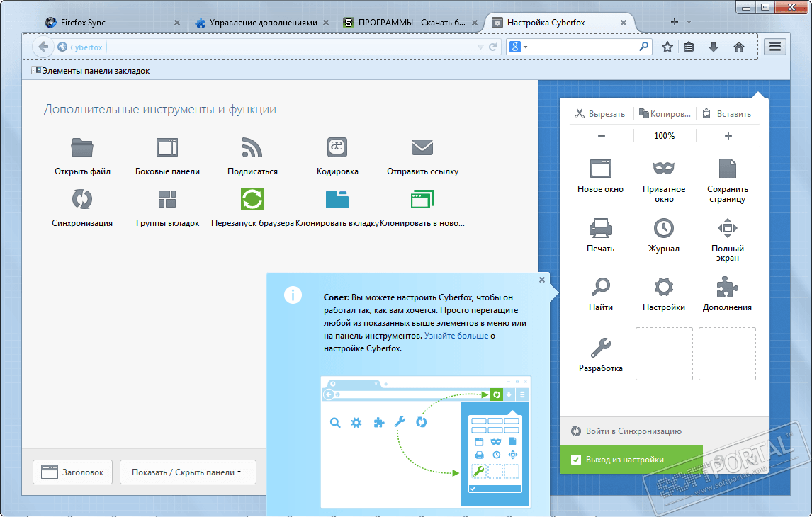Select the Настройка Cyberfox tab
Viewport: 812px width, 517px height.
tap(559, 23)
